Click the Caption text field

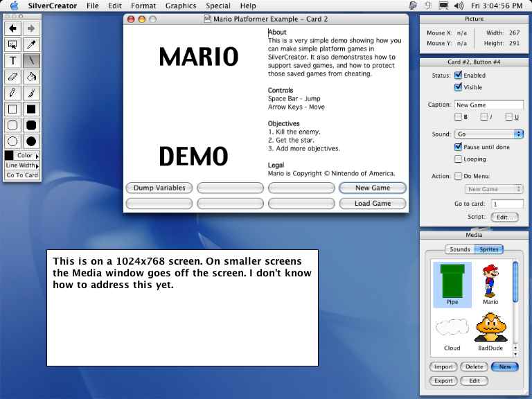click(489, 105)
